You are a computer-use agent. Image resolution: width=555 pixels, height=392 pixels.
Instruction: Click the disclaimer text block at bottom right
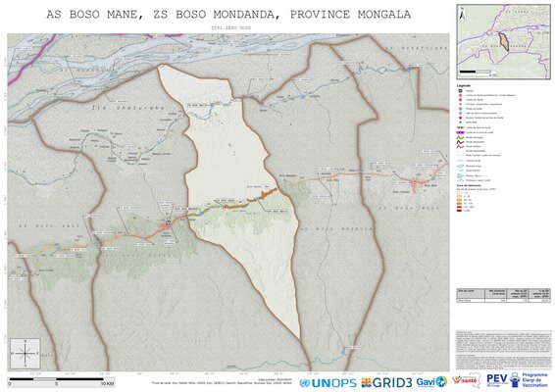click(x=503, y=351)
